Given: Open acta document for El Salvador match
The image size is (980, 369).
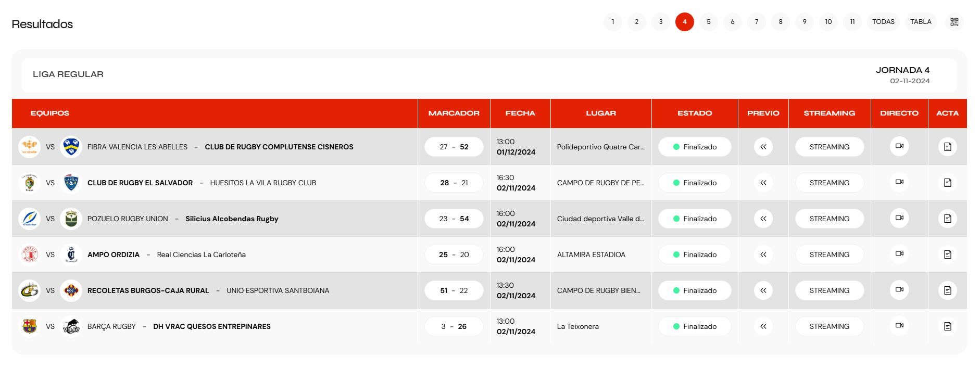Looking at the screenshot, I should (947, 183).
